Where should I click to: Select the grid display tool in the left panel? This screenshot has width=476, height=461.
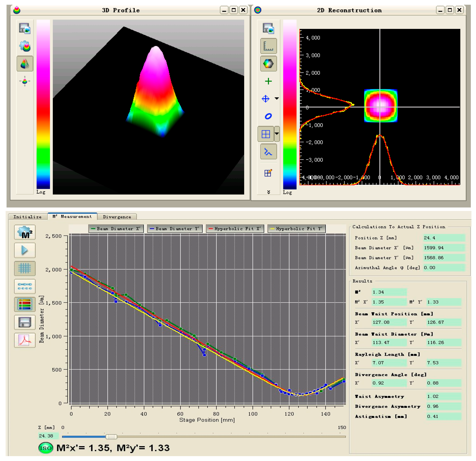click(25, 268)
